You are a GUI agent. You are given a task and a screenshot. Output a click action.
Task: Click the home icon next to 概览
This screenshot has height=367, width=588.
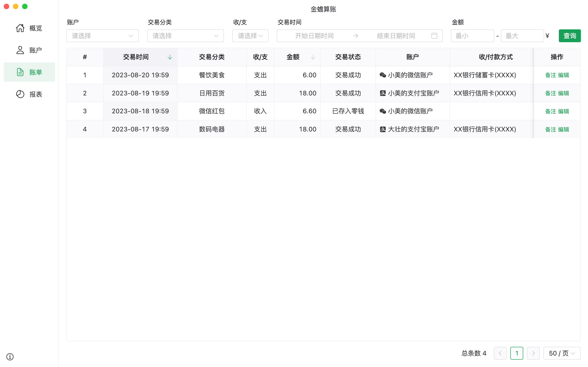pos(20,28)
